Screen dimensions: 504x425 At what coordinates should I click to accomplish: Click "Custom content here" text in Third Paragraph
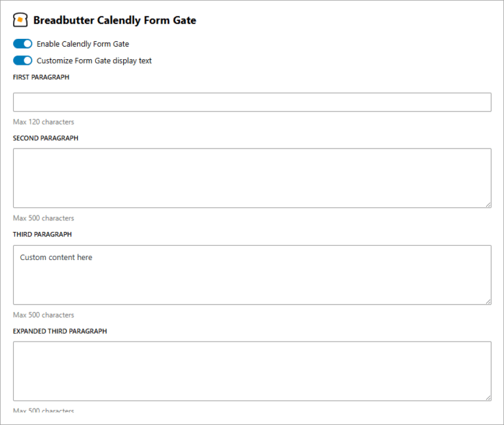[x=56, y=257]
